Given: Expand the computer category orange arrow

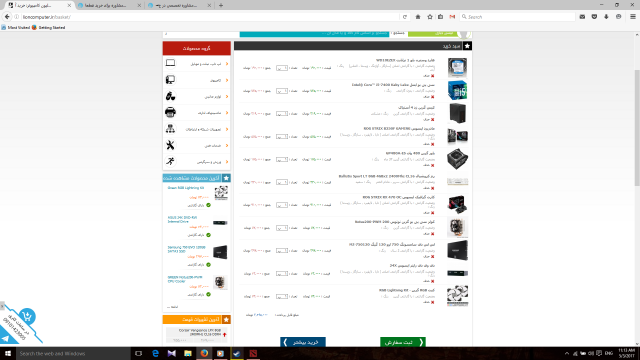Looking at the screenshot, I should 227,80.
